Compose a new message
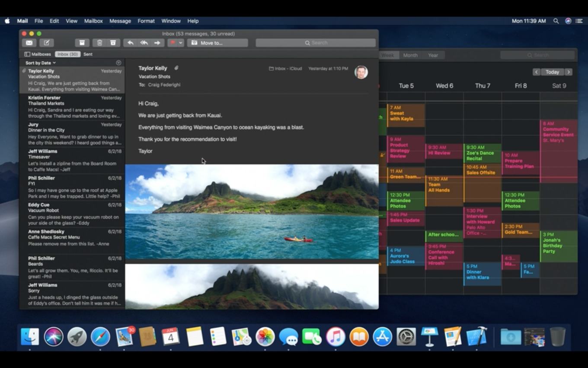588x368 pixels. click(46, 43)
